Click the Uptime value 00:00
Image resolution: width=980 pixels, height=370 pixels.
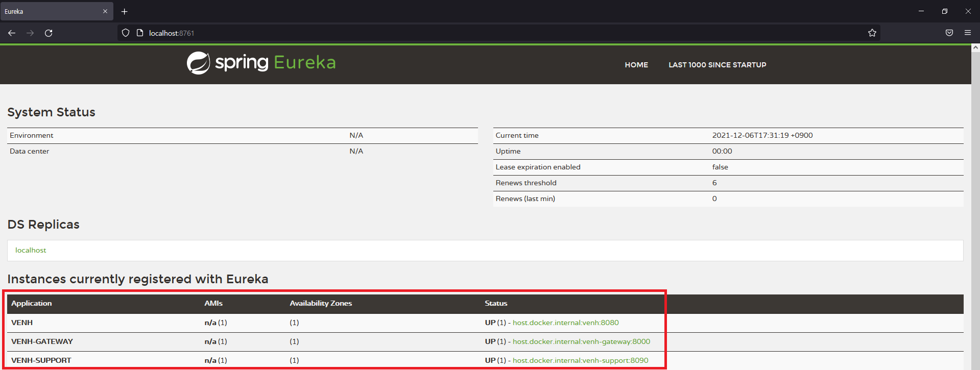722,151
